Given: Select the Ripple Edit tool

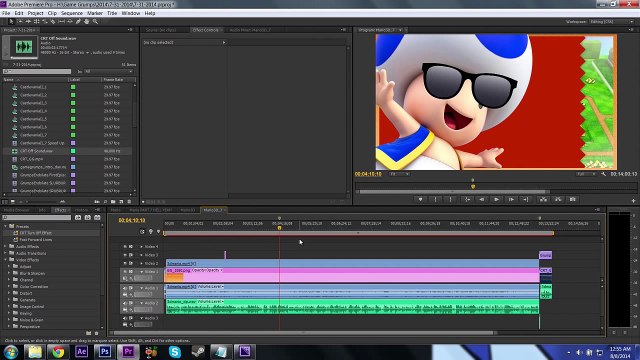Looking at the screenshot, I should (28, 22).
